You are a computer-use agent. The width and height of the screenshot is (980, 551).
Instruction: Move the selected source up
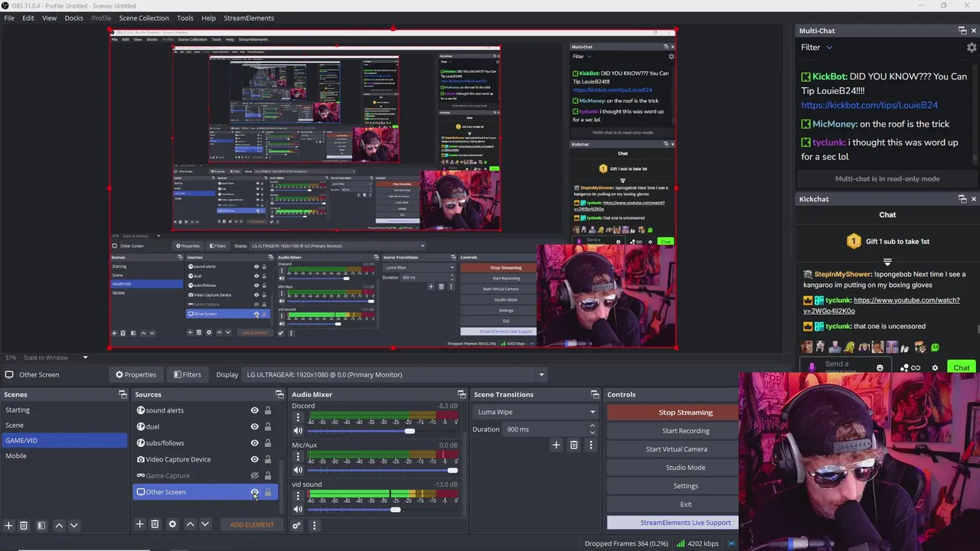(190, 524)
